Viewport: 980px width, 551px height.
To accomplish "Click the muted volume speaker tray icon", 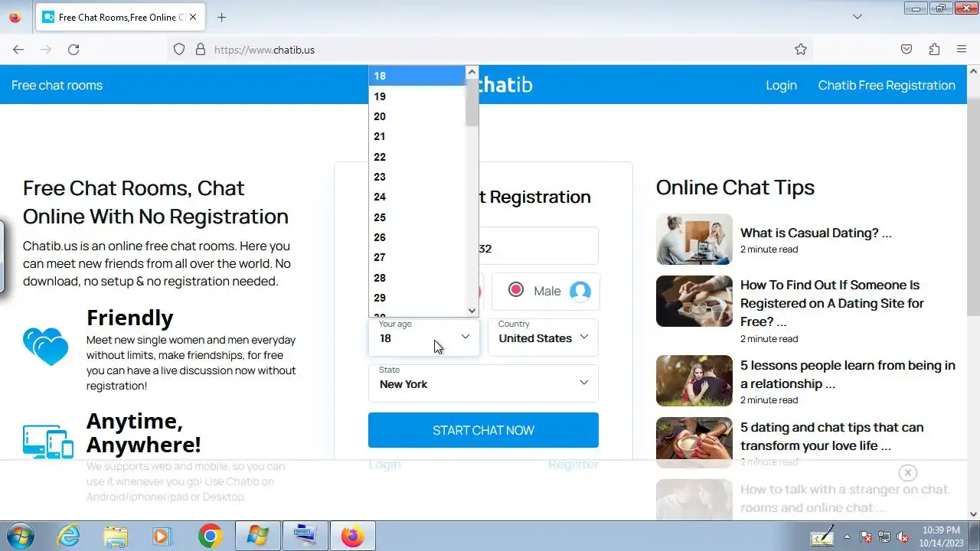I will coord(903,536).
